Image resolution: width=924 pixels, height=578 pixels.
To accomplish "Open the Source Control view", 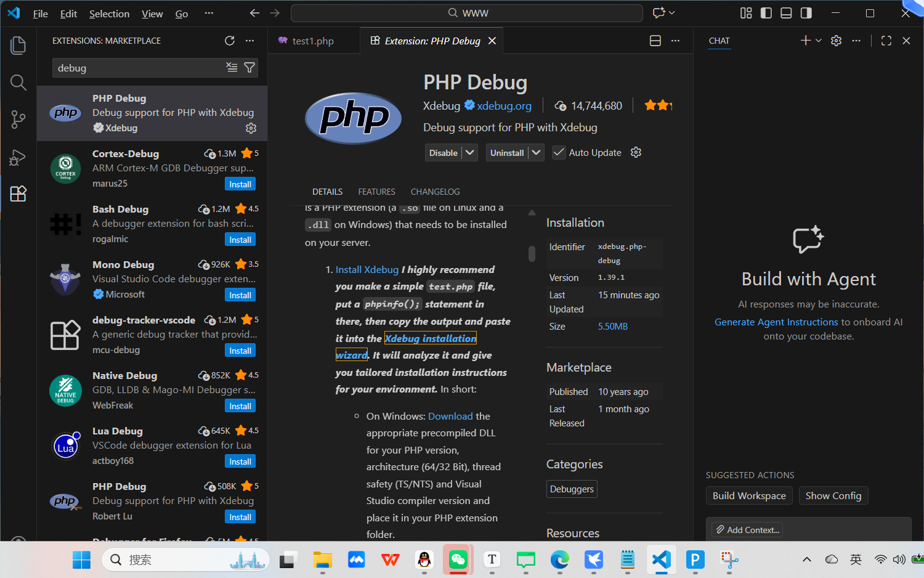I will [18, 120].
